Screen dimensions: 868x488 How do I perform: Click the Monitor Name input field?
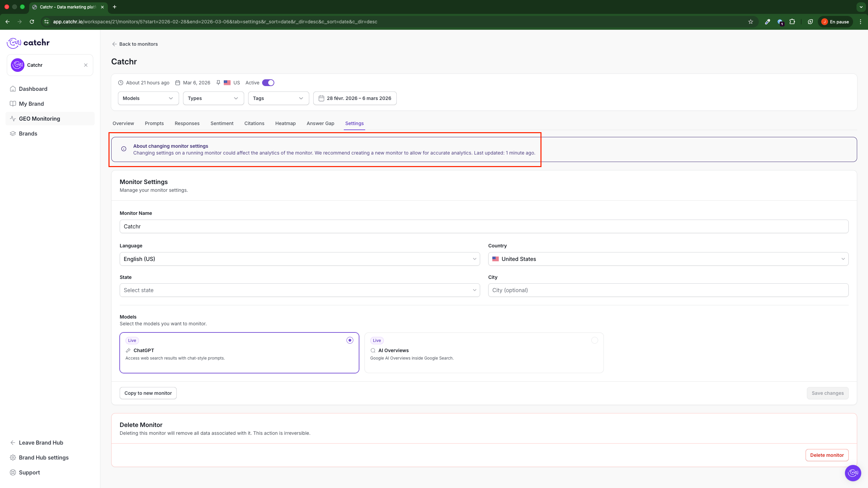[x=484, y=226]
